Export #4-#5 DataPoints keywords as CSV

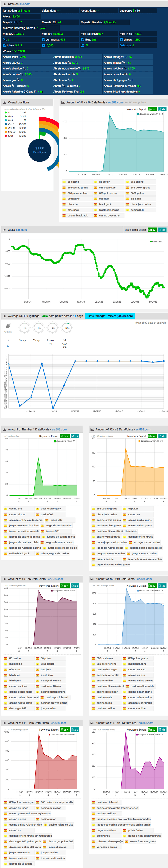point(64,586)
